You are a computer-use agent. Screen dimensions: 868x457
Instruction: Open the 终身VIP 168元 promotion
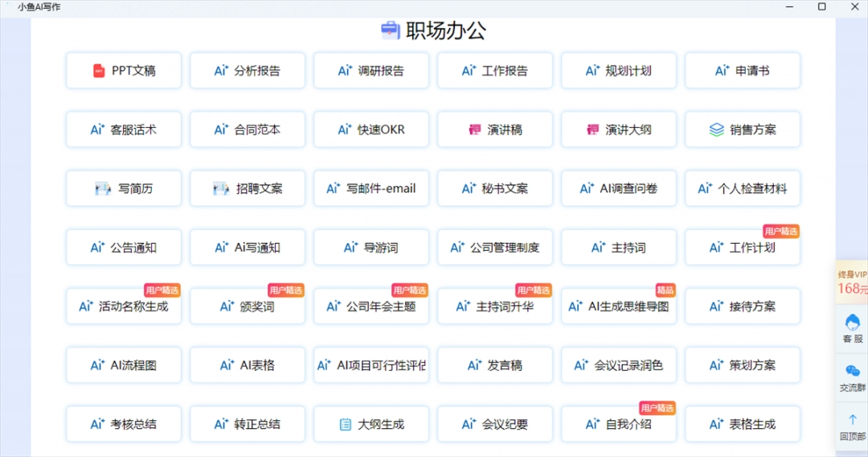[x=852, y=282]
